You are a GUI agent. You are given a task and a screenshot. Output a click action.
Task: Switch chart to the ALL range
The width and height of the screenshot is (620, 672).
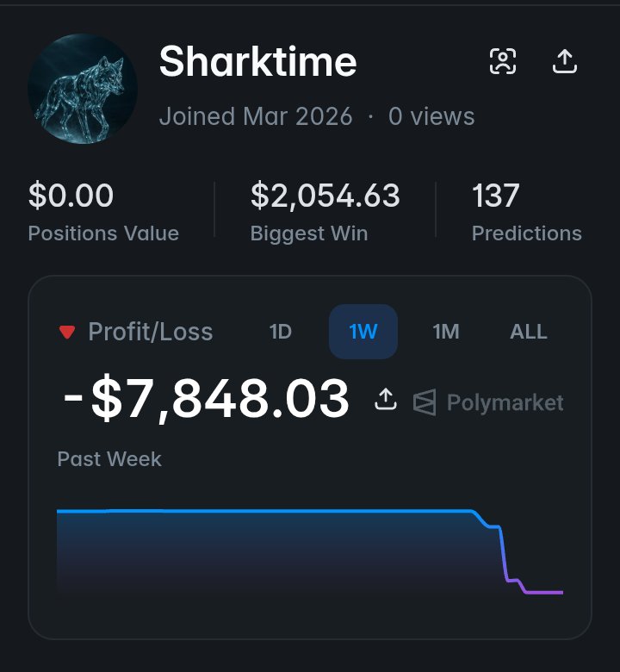529,332
